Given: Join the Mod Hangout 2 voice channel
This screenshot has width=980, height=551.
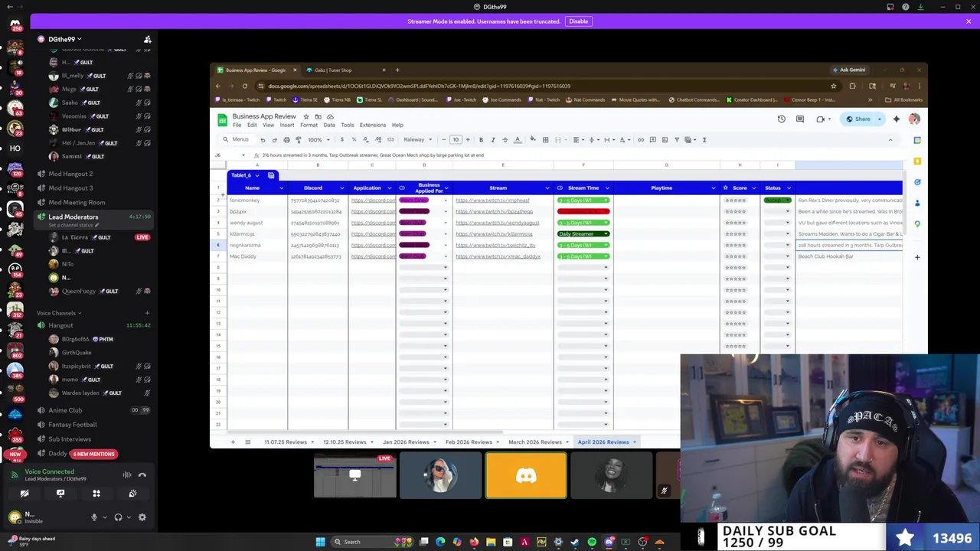Looking at the screenshot, I should pyautogui.click(x=70, y=174).
